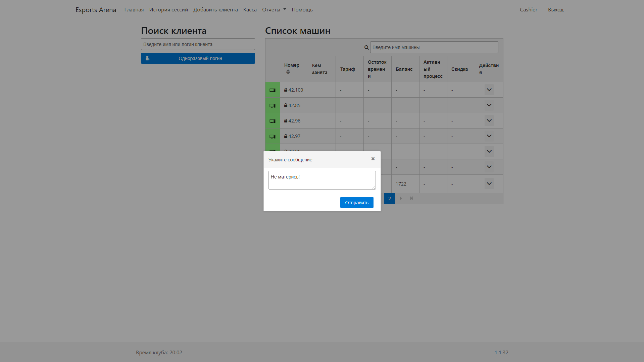Expand actions menu for machine 42.97
The height and width of the screenshot is (362, 644).
489,136
